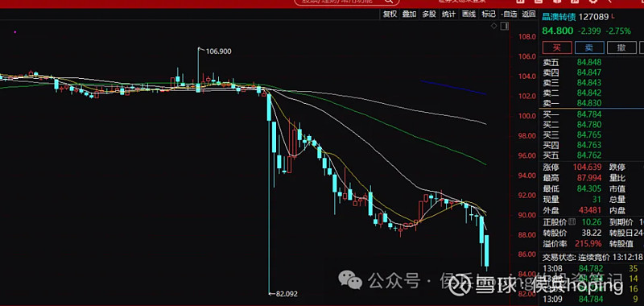
Task: Open the settings gear icon in title bar
Action: 593,2
